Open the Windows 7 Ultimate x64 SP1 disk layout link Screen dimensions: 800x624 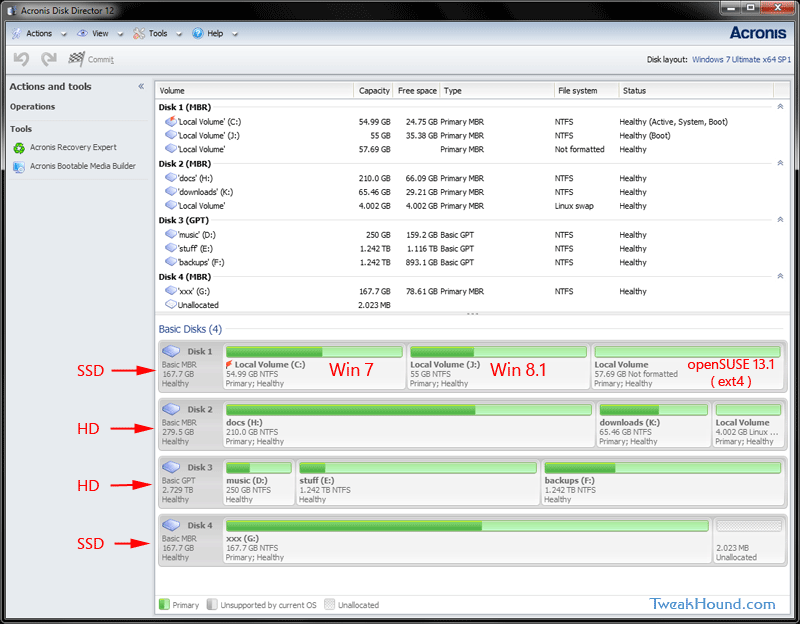coord(741,60)
